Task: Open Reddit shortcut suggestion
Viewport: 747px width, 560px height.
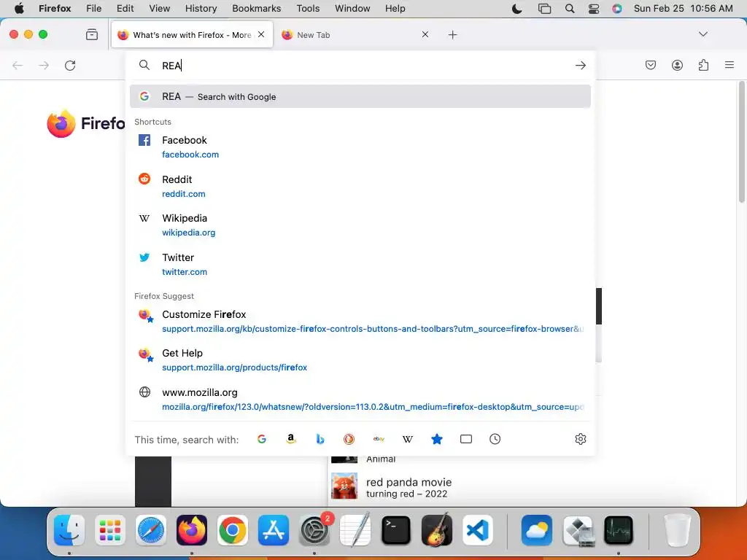Action: 360,186
